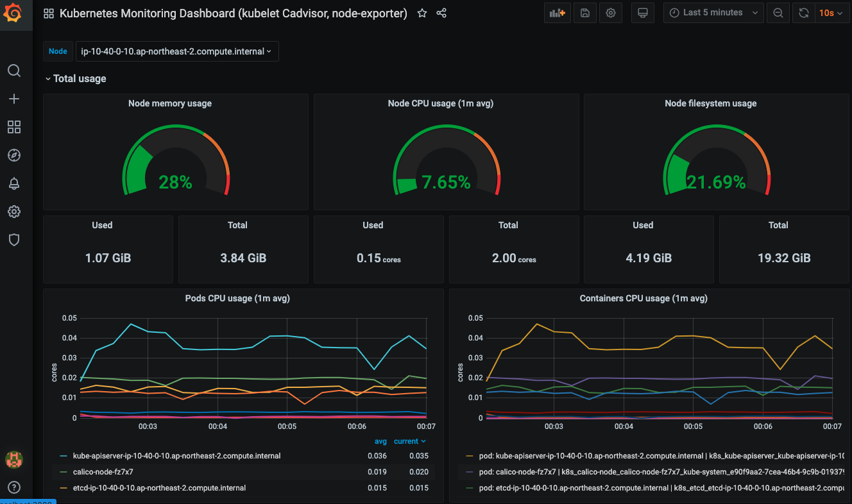Open the Search dashboards icon in sidebar

point(14,71)
